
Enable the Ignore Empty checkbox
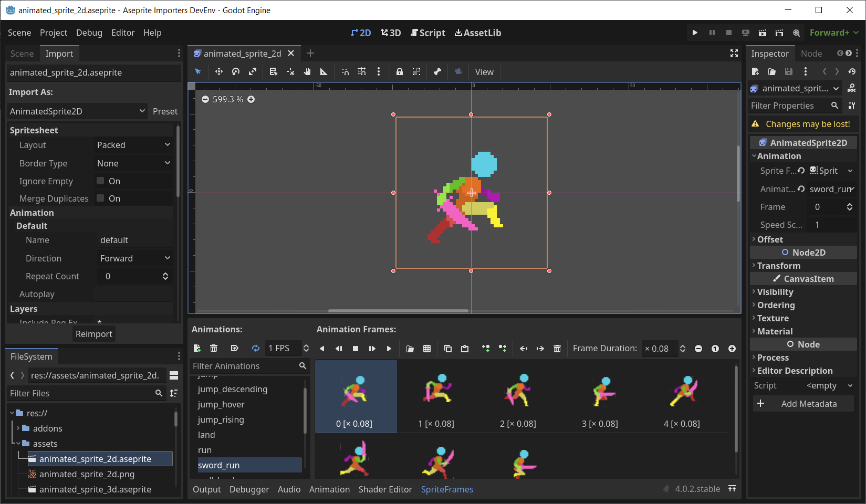[100, 181]
